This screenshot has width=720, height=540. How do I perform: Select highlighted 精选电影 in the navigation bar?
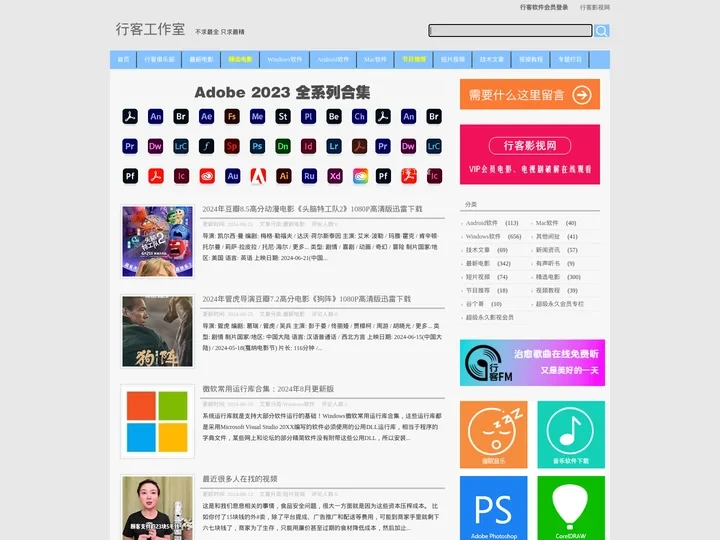pos(240,60)
